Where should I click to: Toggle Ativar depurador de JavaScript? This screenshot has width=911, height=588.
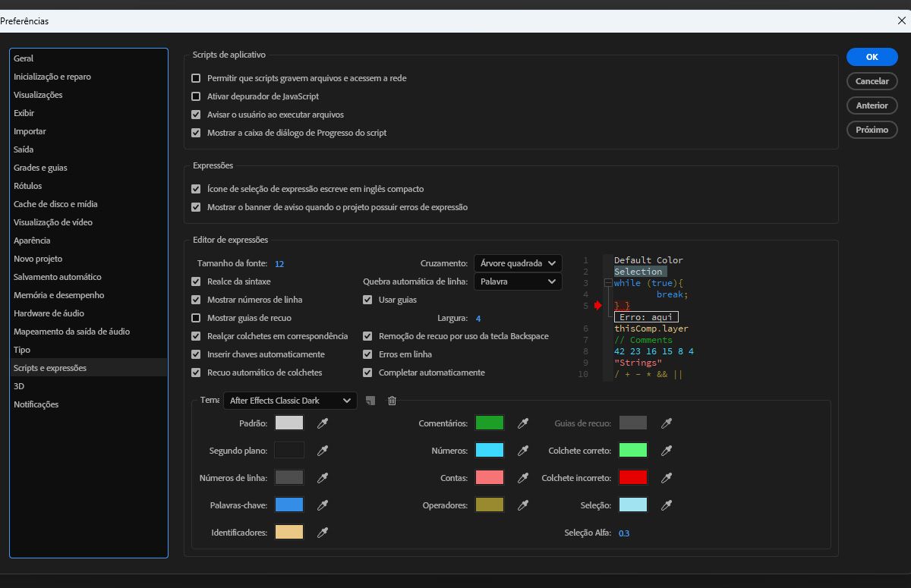click(196, 96)
